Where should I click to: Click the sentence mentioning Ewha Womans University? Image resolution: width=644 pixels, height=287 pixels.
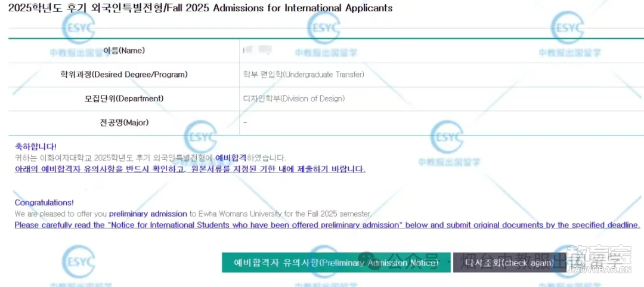point(193,214)
